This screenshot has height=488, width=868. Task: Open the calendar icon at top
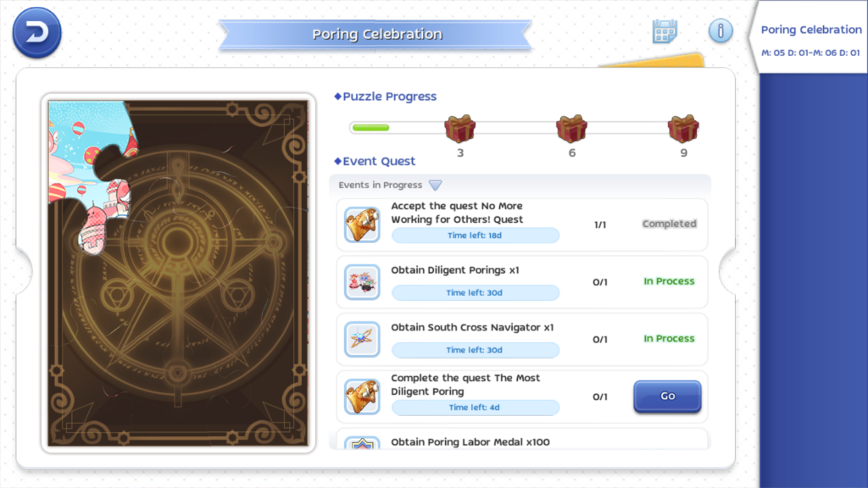(x=665, y=31)
